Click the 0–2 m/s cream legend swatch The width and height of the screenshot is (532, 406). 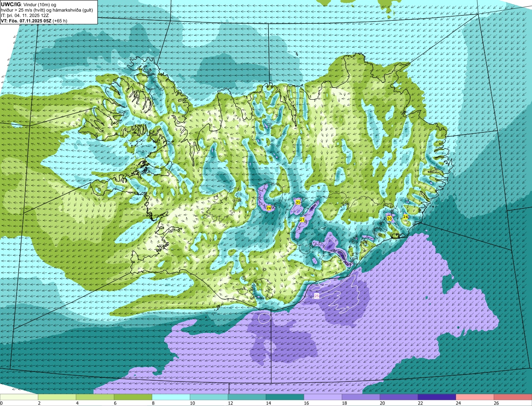19,397
